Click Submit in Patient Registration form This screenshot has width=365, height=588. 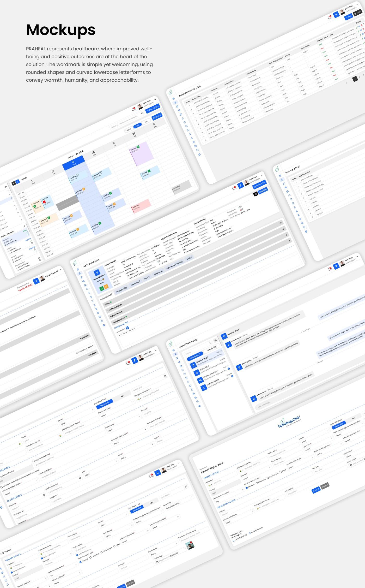316,490
